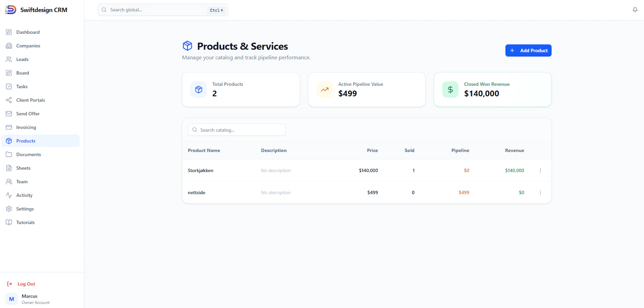Viewport: 644px width, 308px height.
Task: Open the Settings page
Action: (x=41, y=209)
